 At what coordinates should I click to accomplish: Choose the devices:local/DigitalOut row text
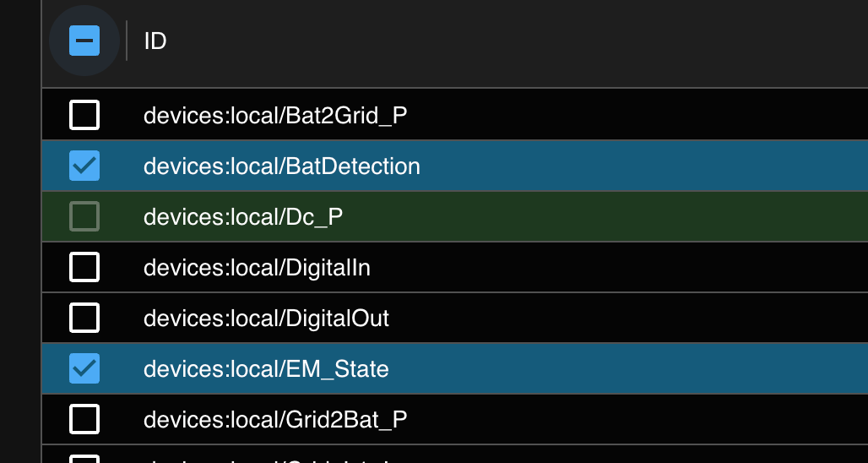266,318
